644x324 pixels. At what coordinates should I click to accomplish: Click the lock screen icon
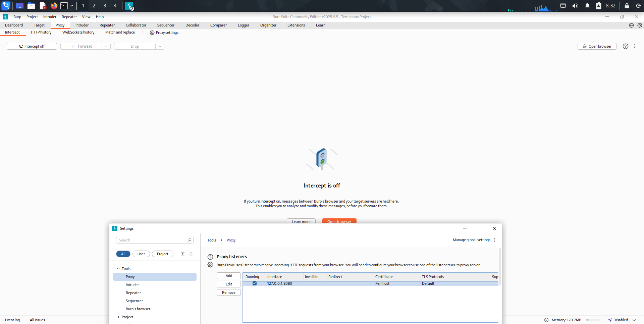point(627,6)
